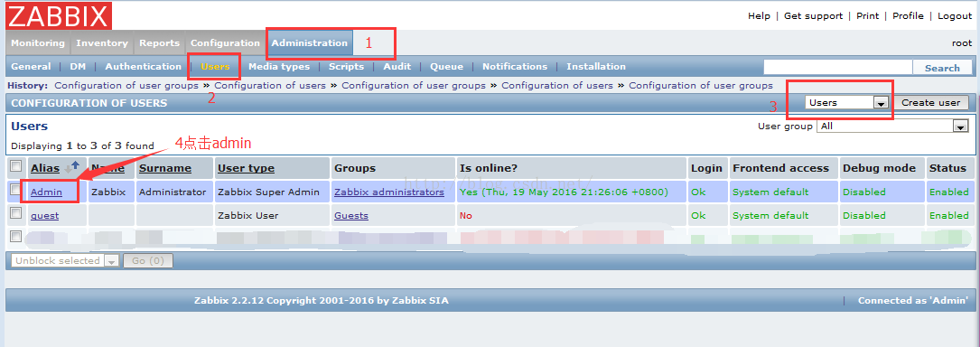Click the Zabbix 2.2.12 copyright footer link
Viewport: 980px width, 347px height.
click(322, 300)
